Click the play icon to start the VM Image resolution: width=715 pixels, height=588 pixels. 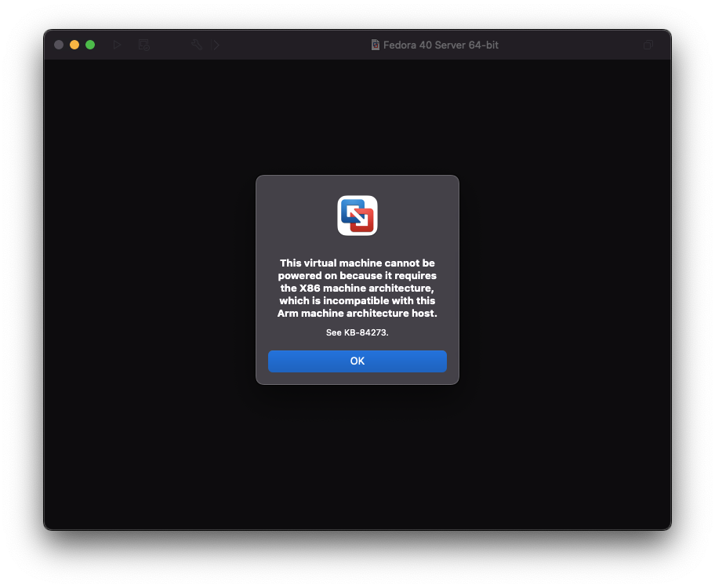tap(117, 45)
